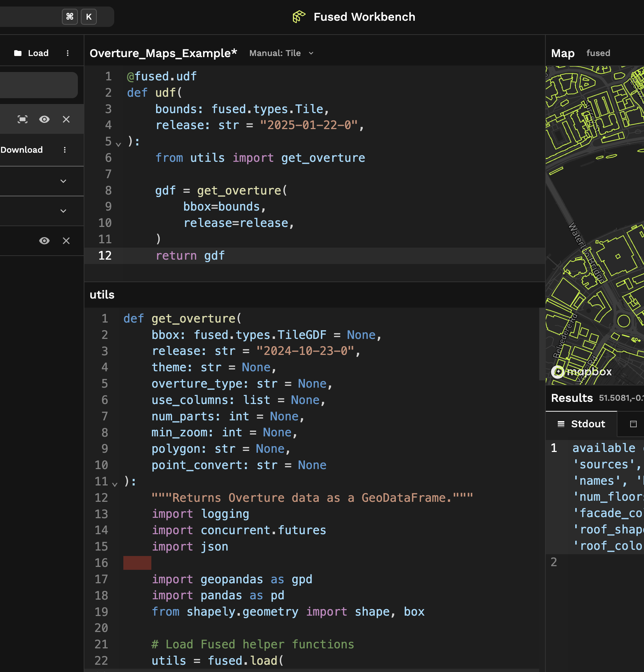Click the 'import concurrent.futures' line
Viewport: 644px width, 672px height.
(x=239, y=530)
